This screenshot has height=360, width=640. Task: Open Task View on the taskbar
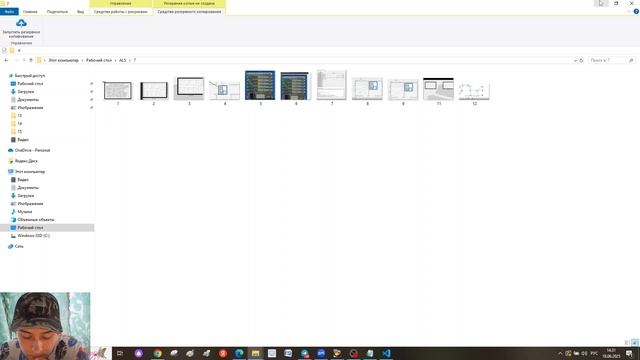tap(120, 353)
